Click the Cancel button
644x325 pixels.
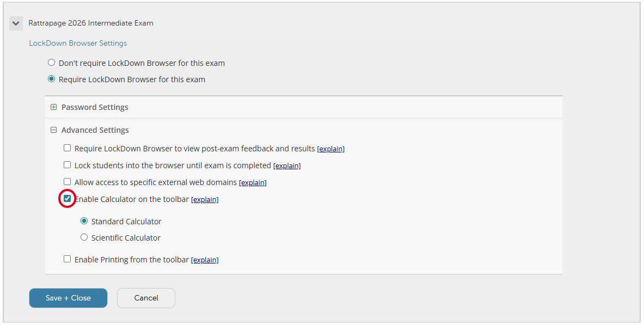146,298
